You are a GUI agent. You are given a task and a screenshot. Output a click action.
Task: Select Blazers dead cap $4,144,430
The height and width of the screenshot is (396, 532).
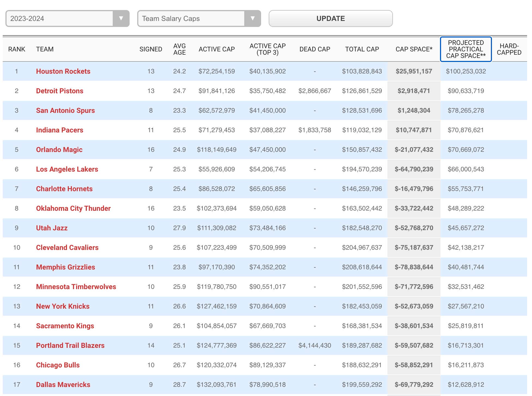coord(315,345)
